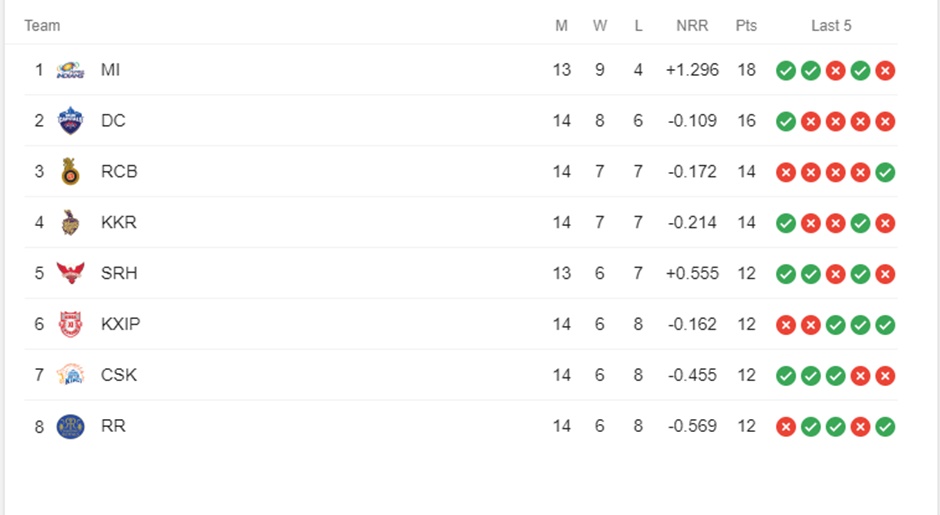940x515 pixels.
Task: Click the KKR team logo
Action: 70,222
